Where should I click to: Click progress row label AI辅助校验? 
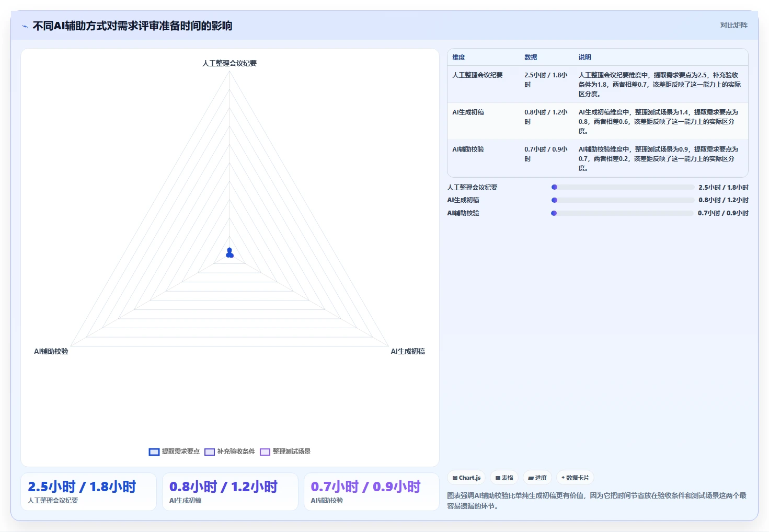click(463, 213)
